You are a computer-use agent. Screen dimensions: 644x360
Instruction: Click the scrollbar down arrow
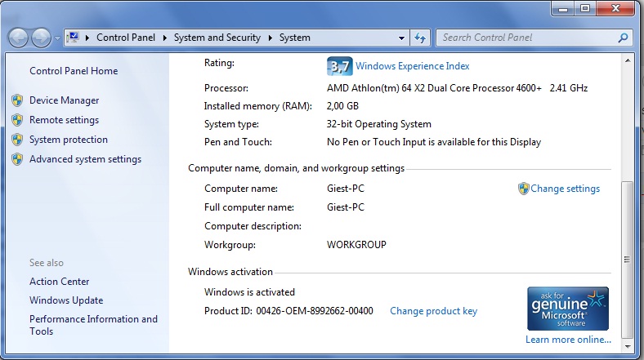(627, 347)
